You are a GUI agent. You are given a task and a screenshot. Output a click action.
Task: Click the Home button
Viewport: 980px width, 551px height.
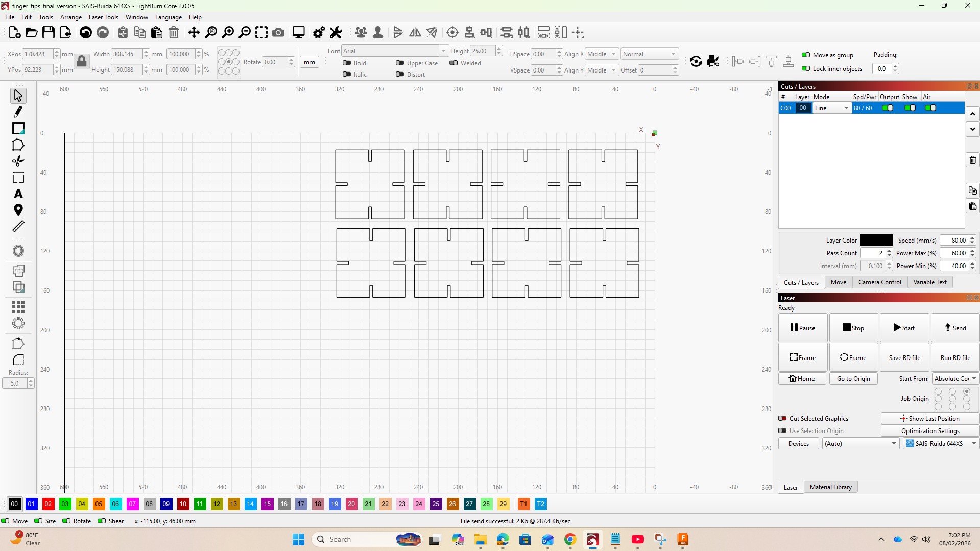pos(802,379)
